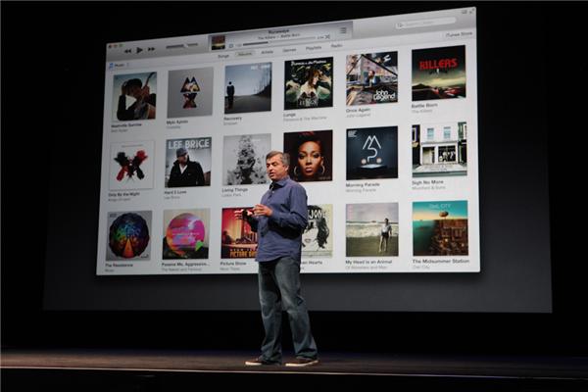Click the Play button in iTunes
This screenshot has width=588, height=392.
[139, 50]
